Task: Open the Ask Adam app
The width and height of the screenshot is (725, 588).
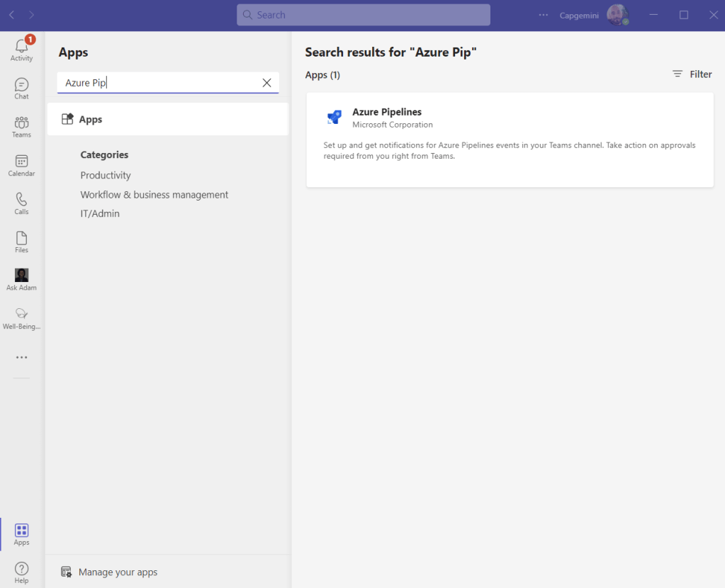Action: pos(21,279)
